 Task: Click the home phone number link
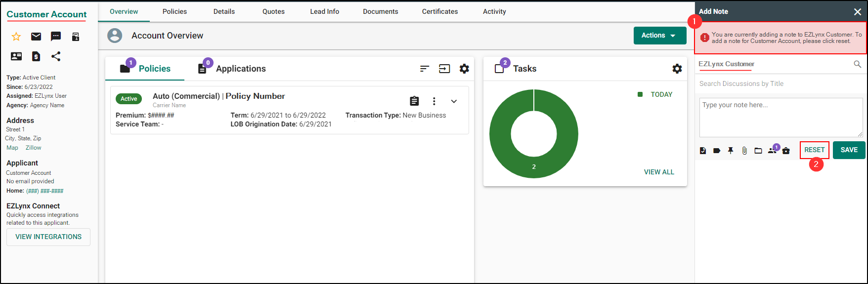tap(44, 191)
